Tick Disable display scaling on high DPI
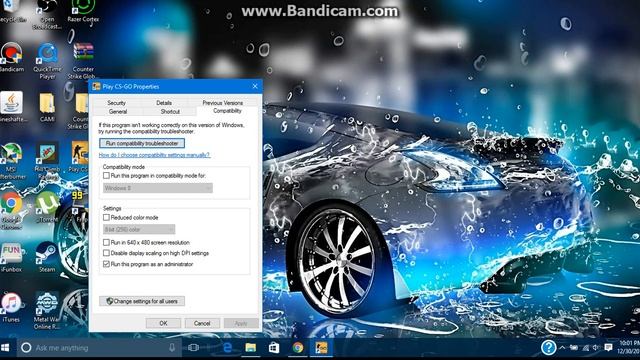This screenshot has width=640, height=360. point(106,253)
